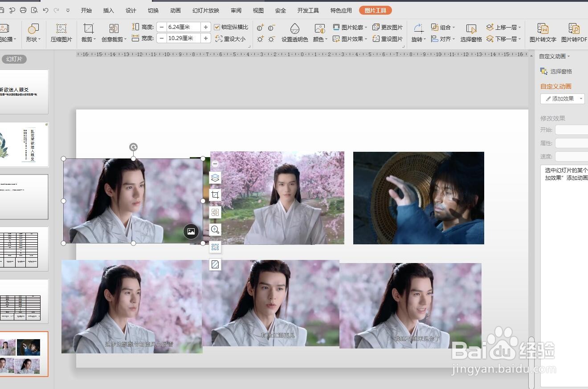Open the Featured Apps (特色应用) tab
The image size is (588, 389).
click(x=341, y=10)
